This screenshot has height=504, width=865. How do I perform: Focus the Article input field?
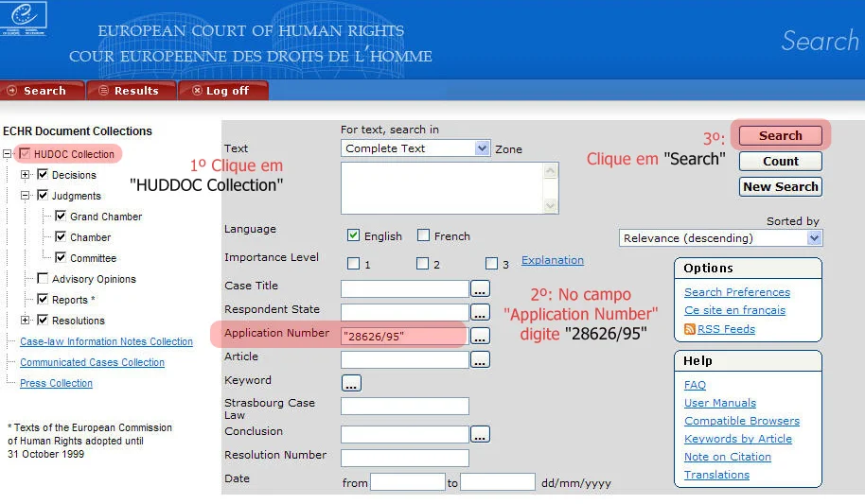[405, 359]
